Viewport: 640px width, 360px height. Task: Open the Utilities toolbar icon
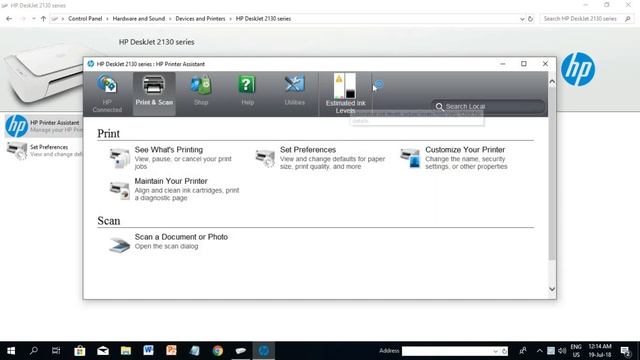click(x=294, y=91)
